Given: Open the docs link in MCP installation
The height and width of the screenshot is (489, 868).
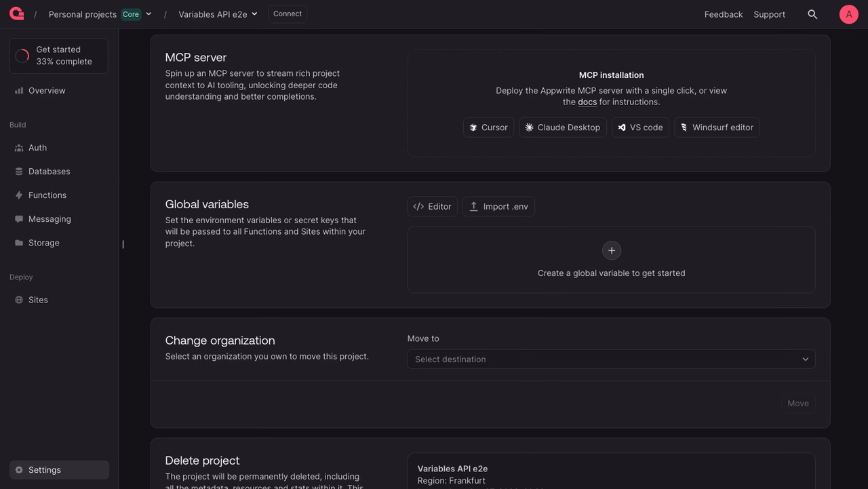Looking at the screenshot, I should (587, 102).
